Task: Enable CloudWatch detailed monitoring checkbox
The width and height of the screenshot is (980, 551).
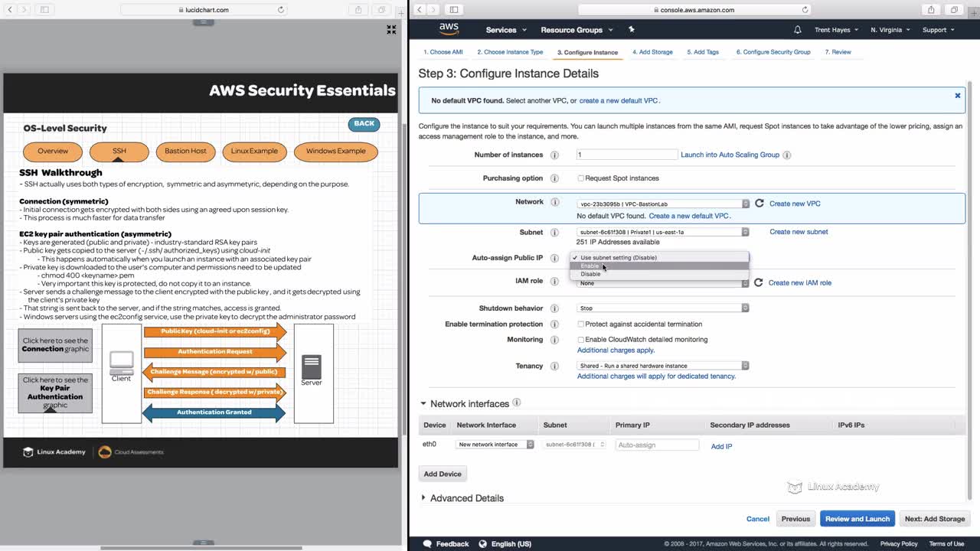Action: [580, 340]
